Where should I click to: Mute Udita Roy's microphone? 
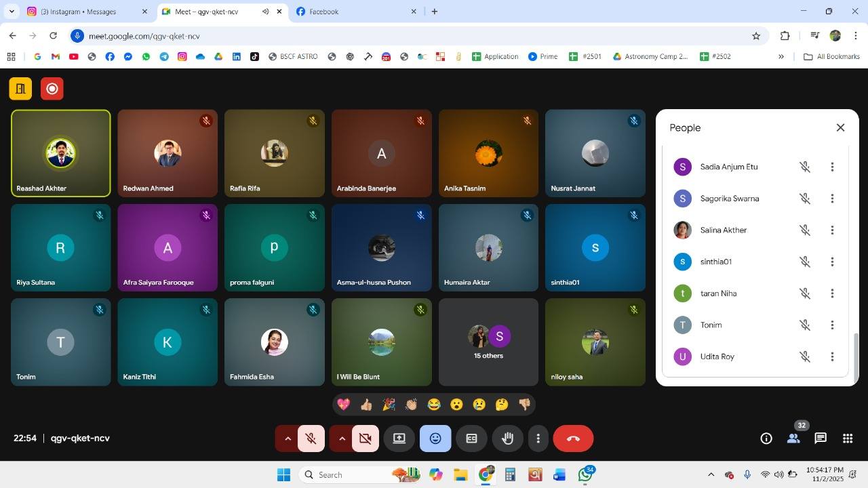tap(805, 356)
